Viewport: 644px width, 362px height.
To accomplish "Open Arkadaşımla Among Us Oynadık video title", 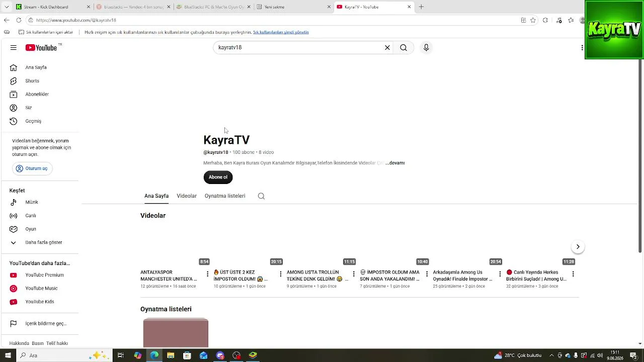I will pos(463,276).
